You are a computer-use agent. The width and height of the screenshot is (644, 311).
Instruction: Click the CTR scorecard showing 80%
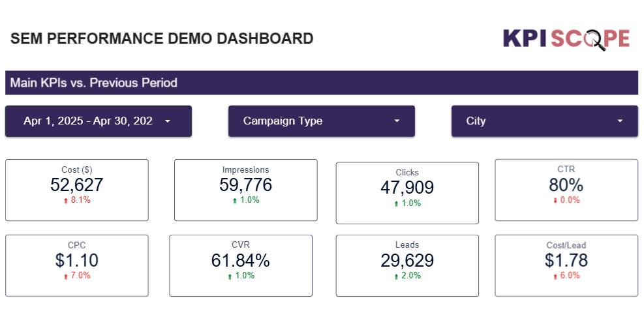(x=566, y=185)
